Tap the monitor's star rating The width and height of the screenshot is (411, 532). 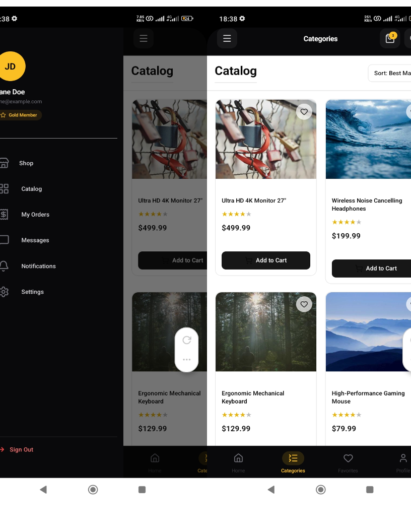(237, 214)
